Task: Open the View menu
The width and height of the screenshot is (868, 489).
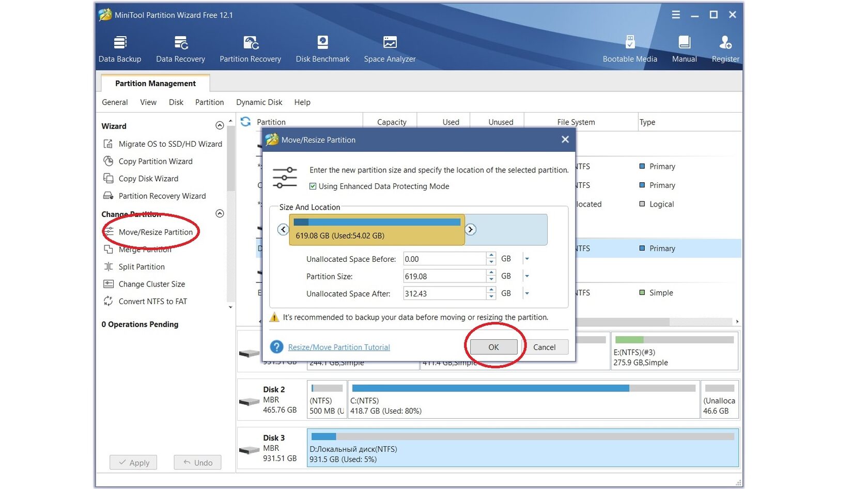Action: click(148, 102)
